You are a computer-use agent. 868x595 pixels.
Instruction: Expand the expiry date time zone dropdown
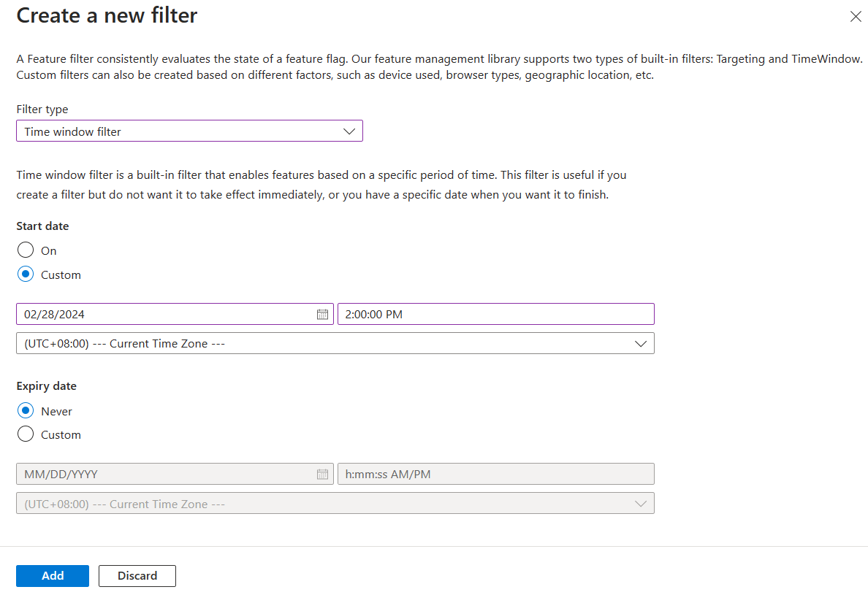[x=335, y=504]
